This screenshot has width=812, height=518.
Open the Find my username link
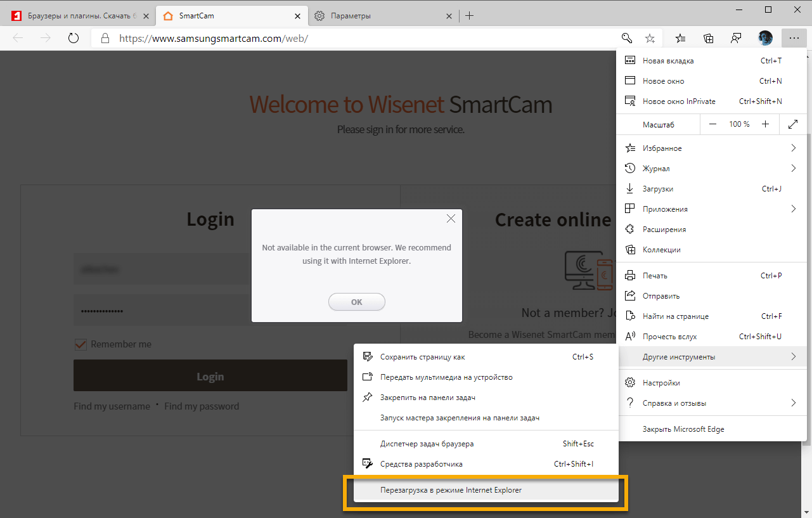[x=112, y=406]
